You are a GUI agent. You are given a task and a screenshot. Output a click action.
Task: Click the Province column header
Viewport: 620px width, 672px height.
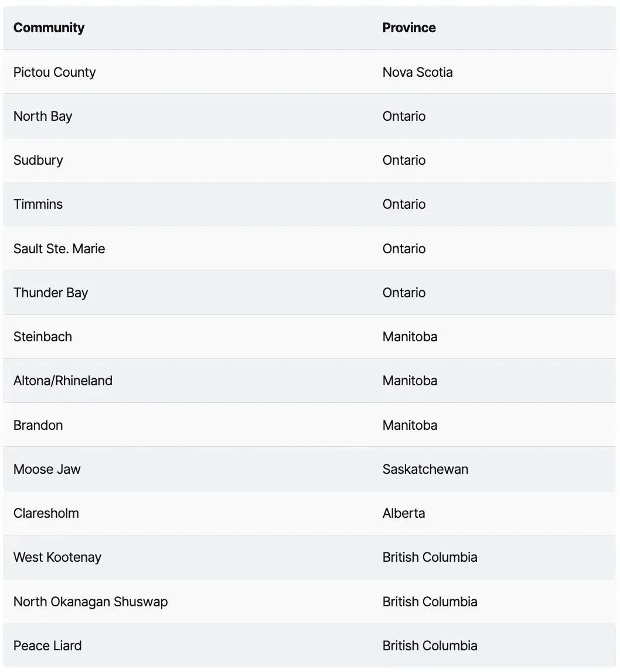[409, 28]
